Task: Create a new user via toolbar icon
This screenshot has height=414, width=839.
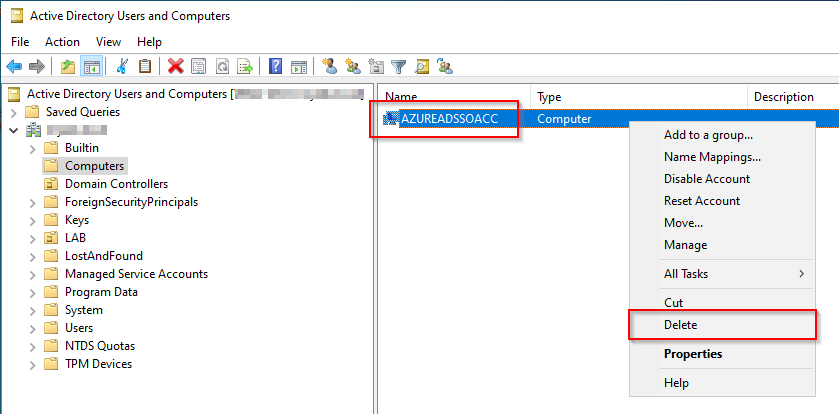Action: click(x=330, y=66)
